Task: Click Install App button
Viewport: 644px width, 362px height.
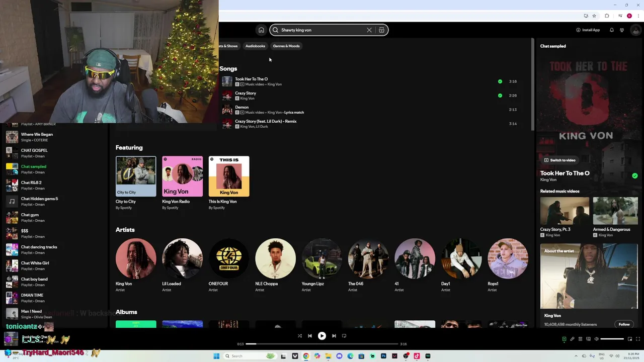Action: (x=588, y=30)
